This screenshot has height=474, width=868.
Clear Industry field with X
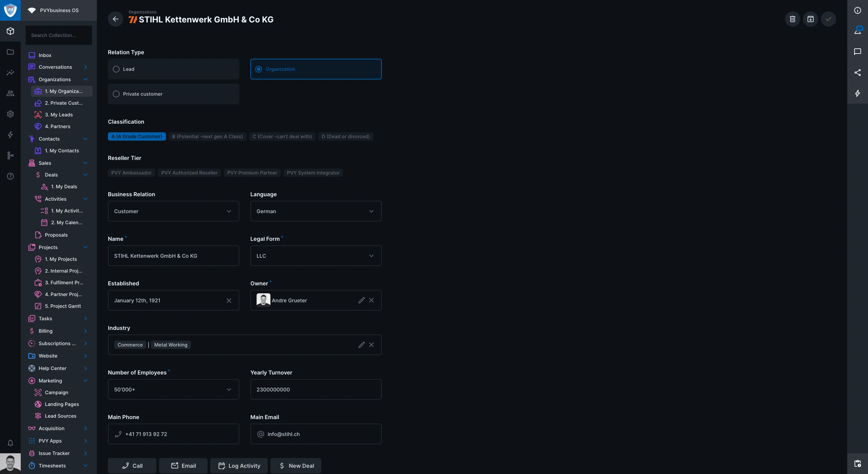pyautogui.click(x=371, y=345)
